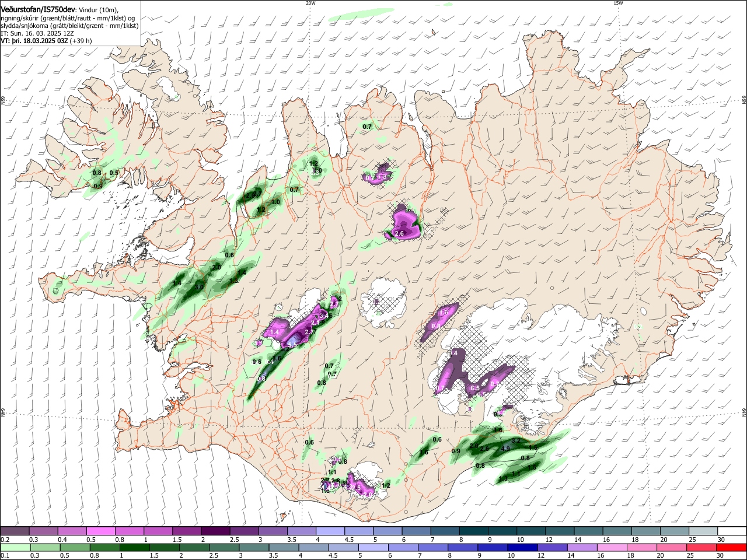The height and width of the screenshot is (560, 747).
Task: Click the bright red swatch at the legend end
Action: (731, 548)
